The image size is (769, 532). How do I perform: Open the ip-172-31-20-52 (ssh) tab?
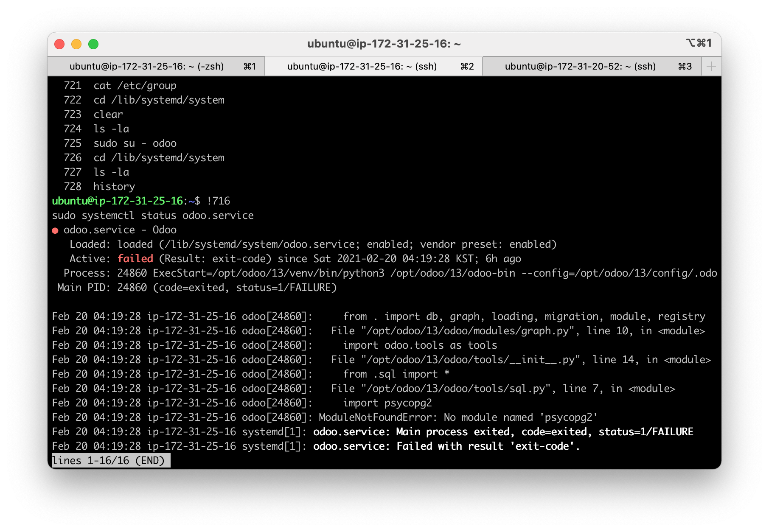[592, 66]
